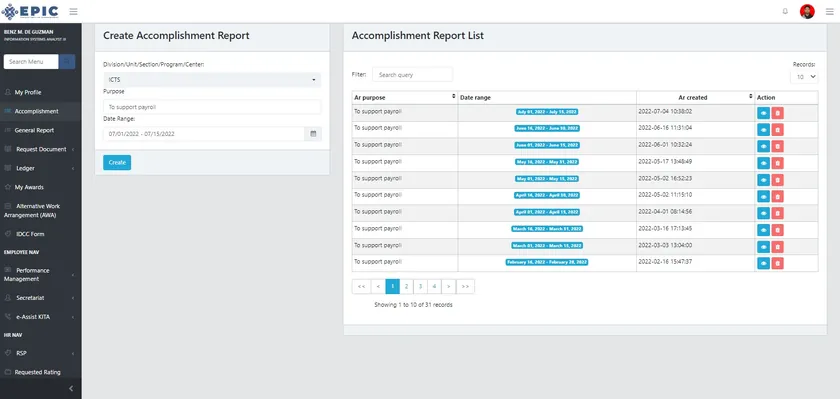The image size is (840, 399).
Task: View the report created 2022-06-16 11:31:04
Action: coord(763,130)
